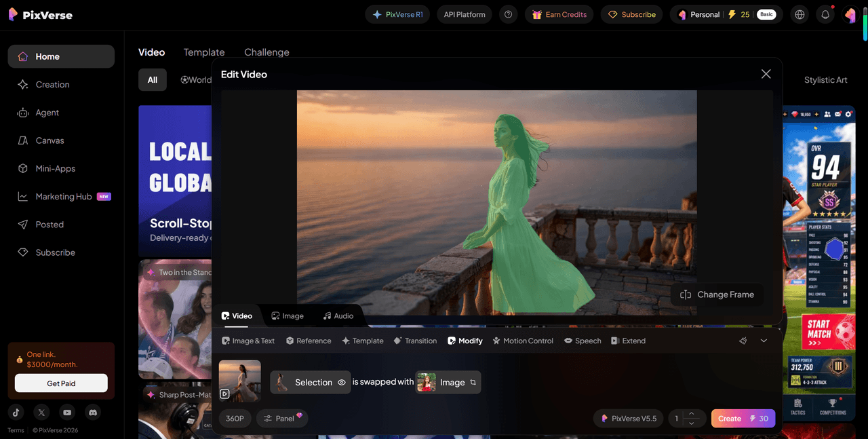Click the Subscribe diamond button in header

[632, 14]
